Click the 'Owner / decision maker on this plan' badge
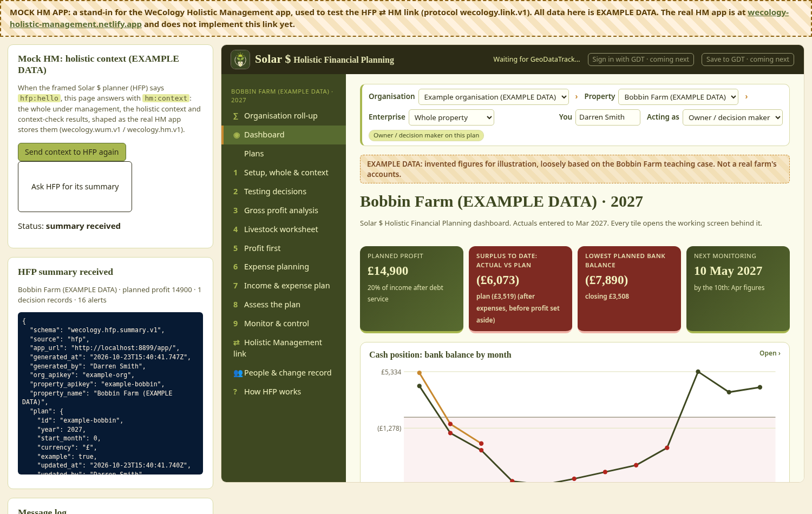 (x=426, y=135)
